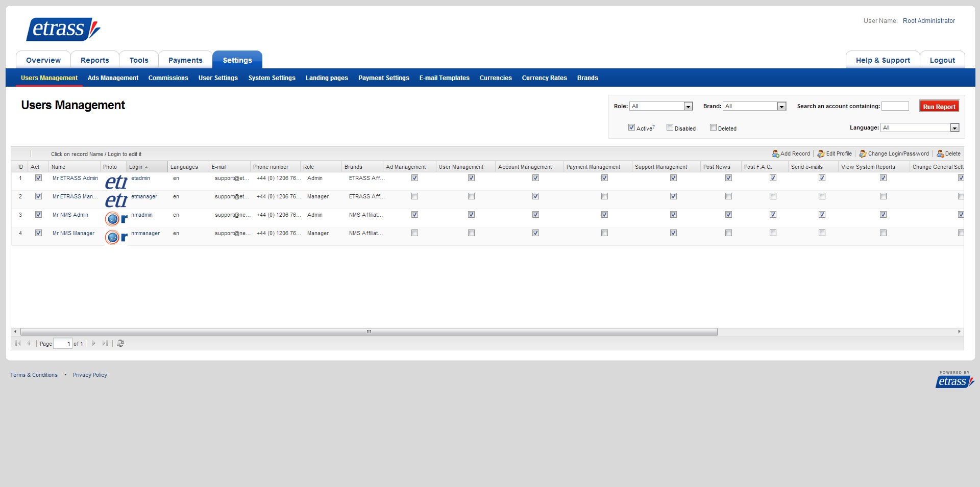980x487 pixels.
Task: Switch to the Payments tab
Action: click(x=185, y=60)
